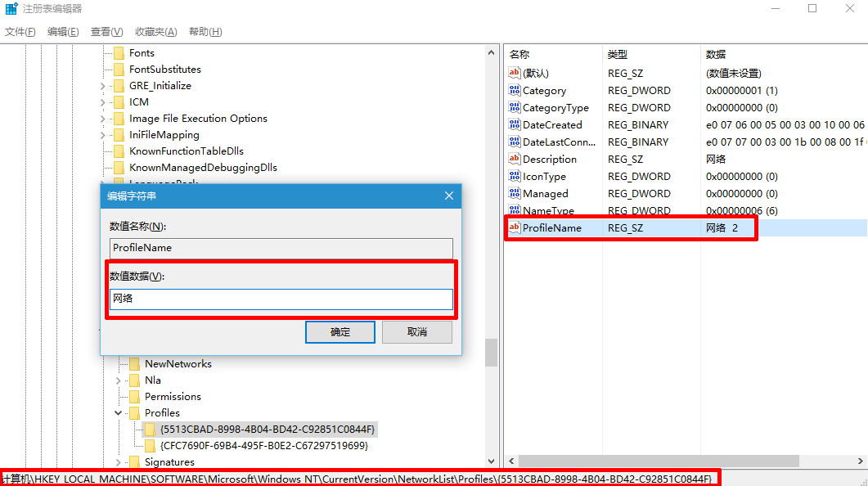This screenshot has width=868, height=486.
Task: Expand the ICM registry key
Action: point(102,101)
